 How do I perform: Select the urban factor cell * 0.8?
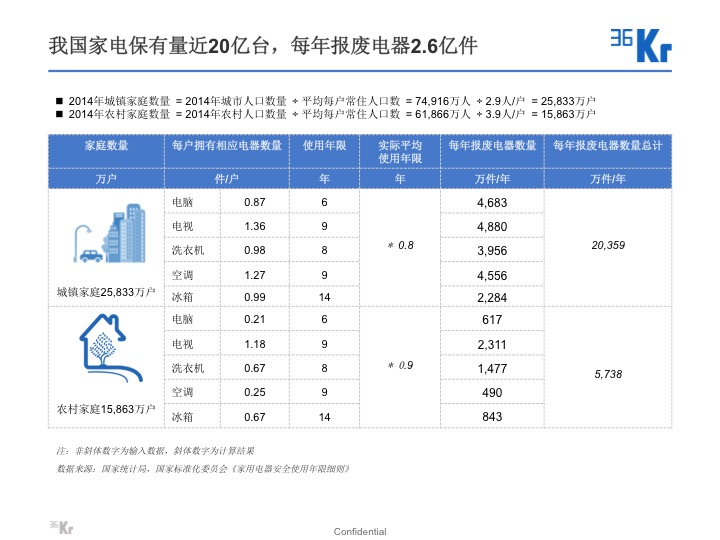(400, 245)
